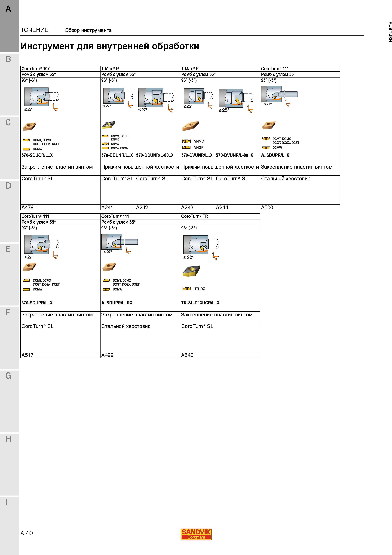The height and width of the screenshot is (555, 392).
Task: Click the Sandvik Coromant logo
Action: [196, 534]
